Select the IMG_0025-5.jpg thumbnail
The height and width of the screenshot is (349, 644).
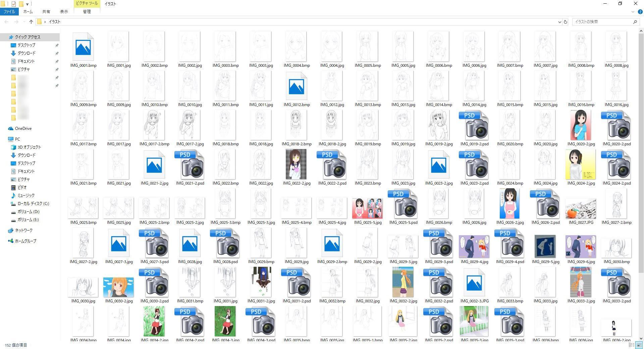(368, 208)
